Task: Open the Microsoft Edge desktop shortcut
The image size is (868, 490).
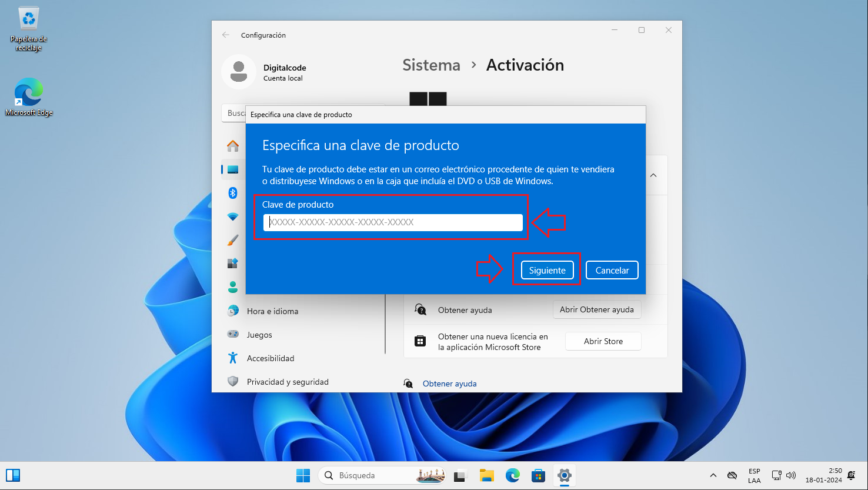Action: (x=29, y=97)
